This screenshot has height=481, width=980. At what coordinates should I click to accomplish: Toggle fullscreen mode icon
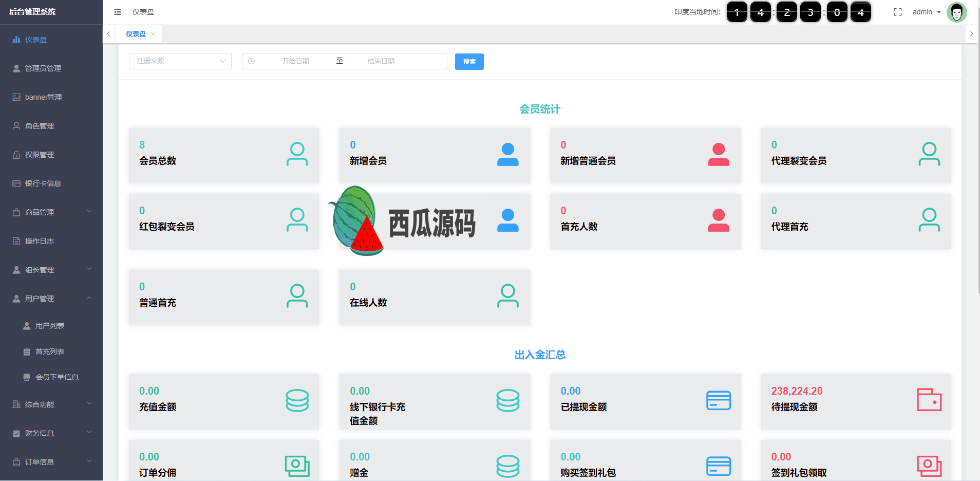(x=897, y=12)
